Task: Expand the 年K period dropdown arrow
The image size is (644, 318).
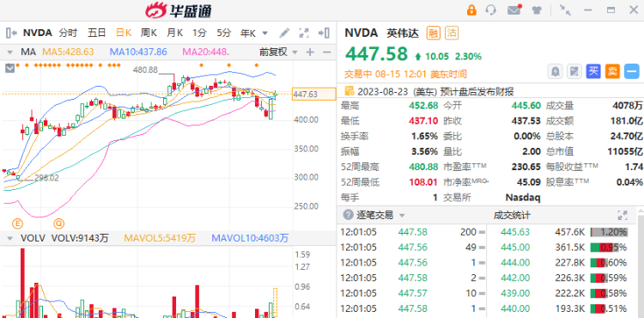Action: click(265, 34)
